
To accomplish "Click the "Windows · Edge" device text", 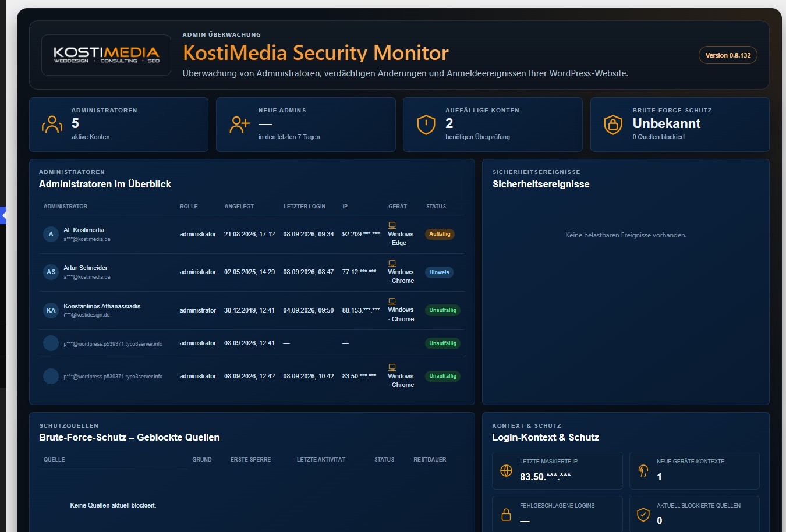I will [x=401, y=239].
